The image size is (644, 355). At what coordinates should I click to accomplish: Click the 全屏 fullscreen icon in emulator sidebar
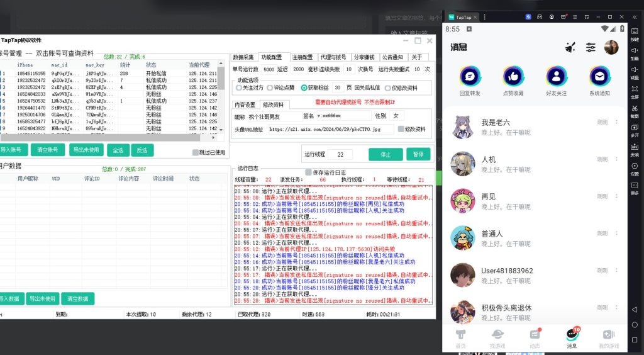pyautogui.click(x=635, y=89)
